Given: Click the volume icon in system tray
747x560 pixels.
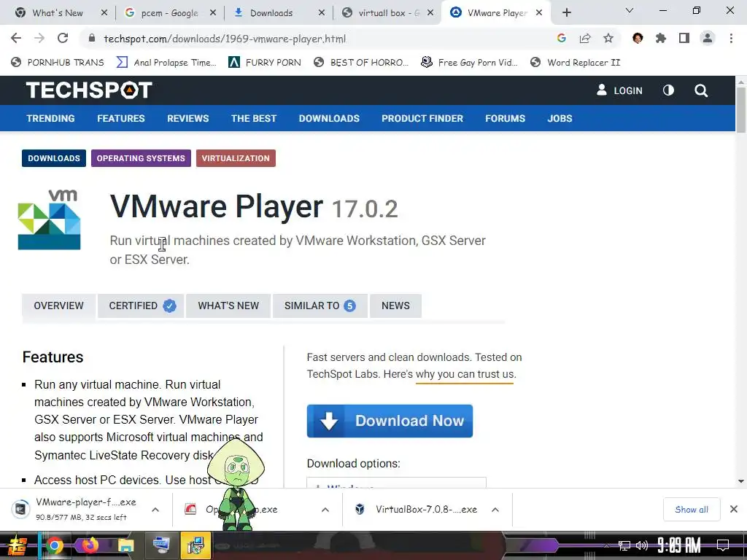Looking at the screenshot, I should click(642, 545).
